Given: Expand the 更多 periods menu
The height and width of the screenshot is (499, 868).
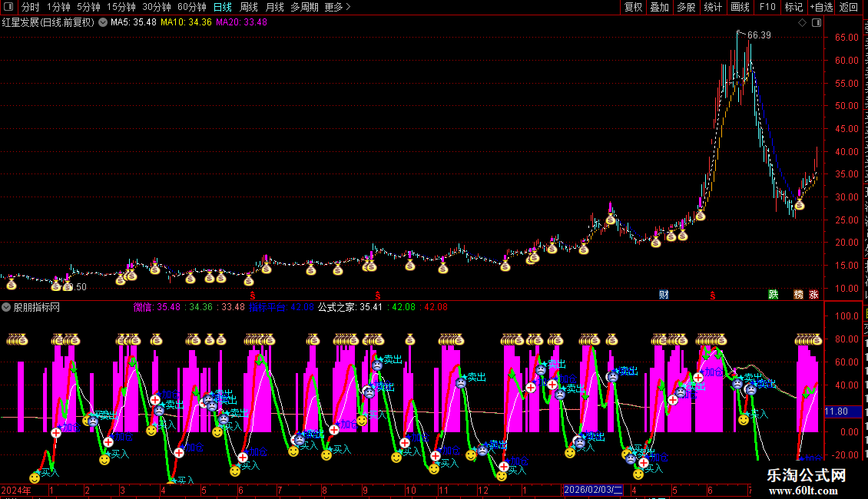Looking at the screenshot, I should [x=337, y=7].
